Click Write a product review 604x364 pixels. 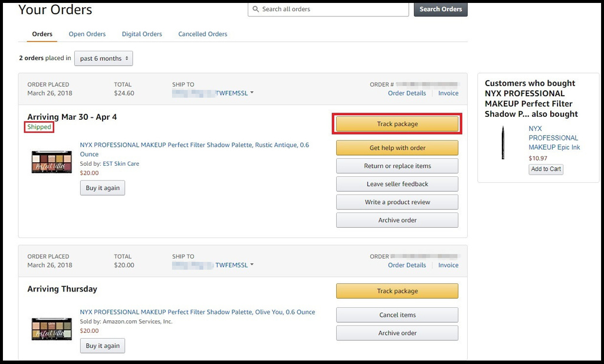[397, 202]
